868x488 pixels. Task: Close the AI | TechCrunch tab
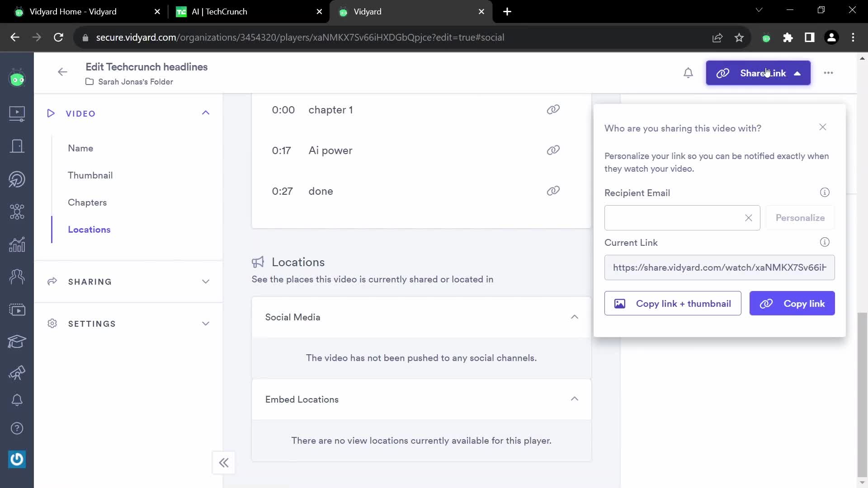coord(319,12)
